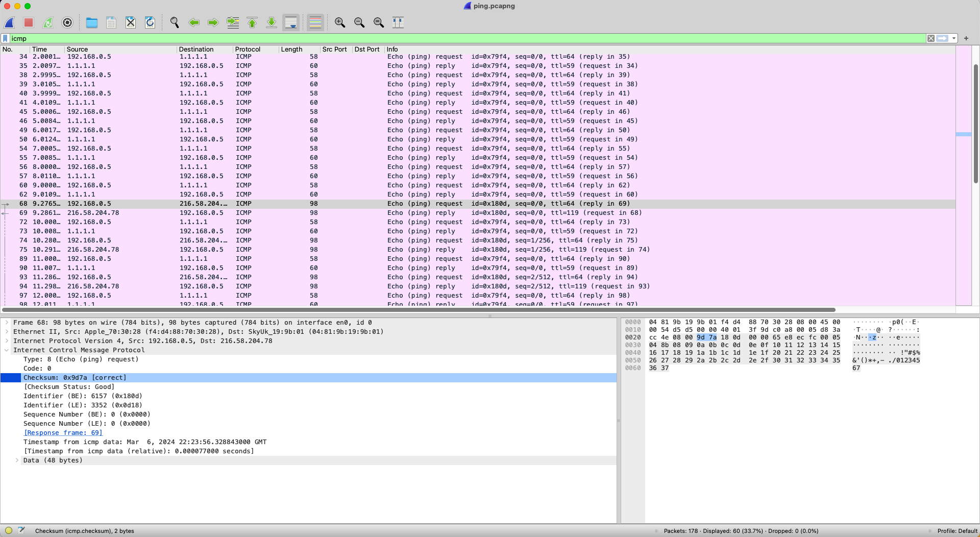This screenshot has width=980, height=537.
Task: Sort by the No. column header
Action: (15, 50)
